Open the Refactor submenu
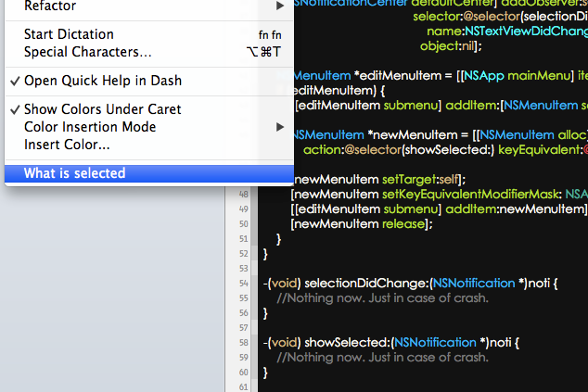 tap(50, 6)
